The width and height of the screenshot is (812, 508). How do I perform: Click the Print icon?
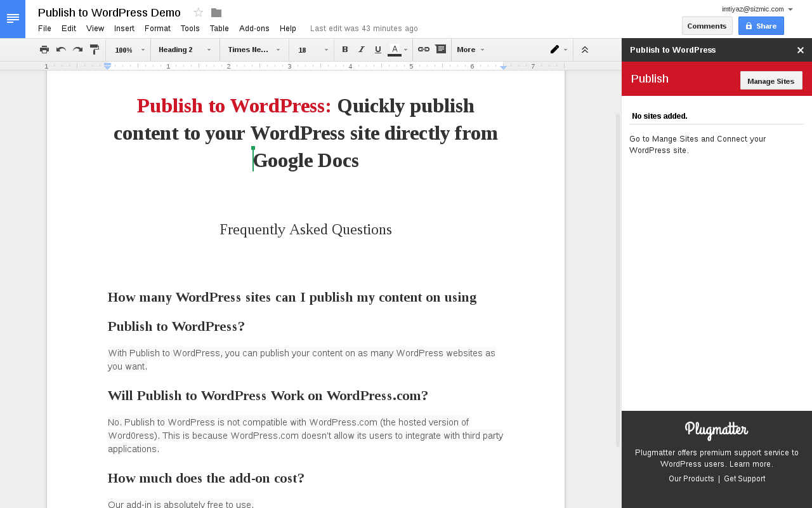[x=44, y=50]
